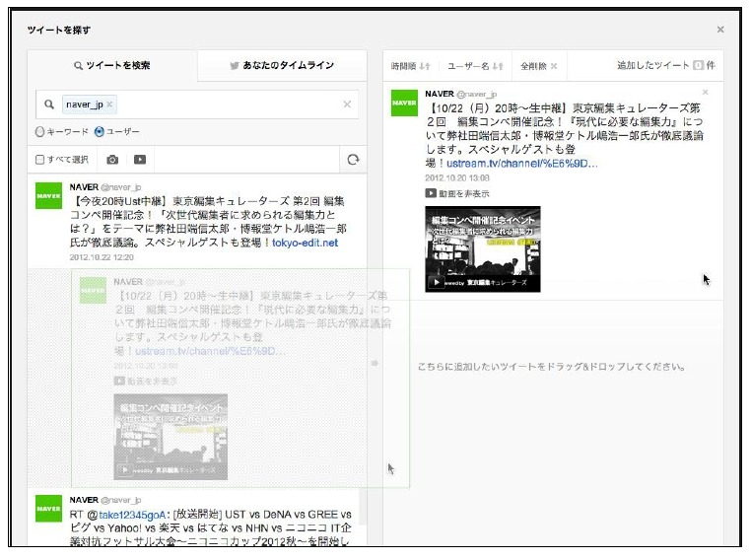Clear the search field with the X icon
The width and height of the screenshot is (751, 560).
(347, 104)
